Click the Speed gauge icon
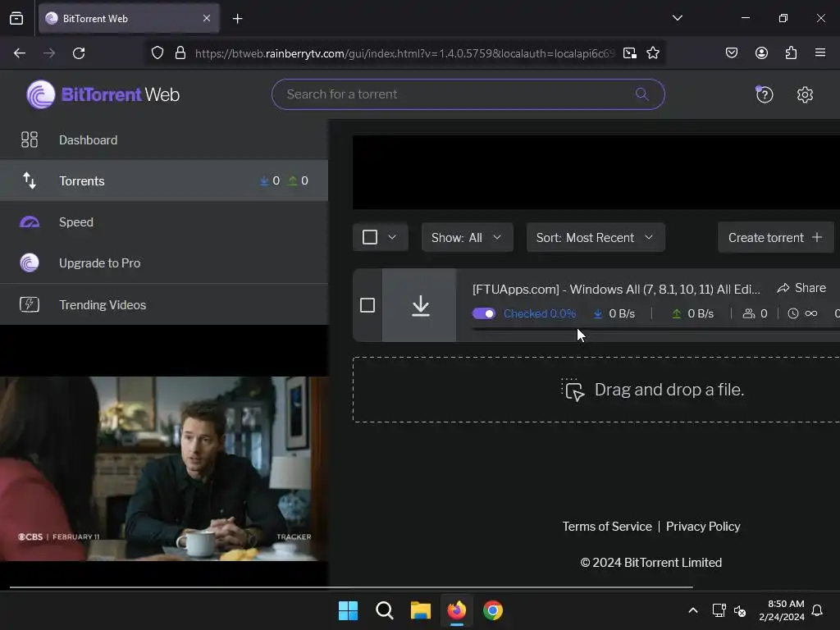Viewport: 840px width, 630px height. (30, 221)
